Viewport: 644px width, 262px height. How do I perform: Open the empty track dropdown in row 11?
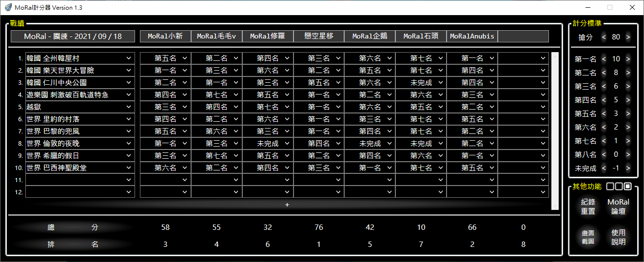(x=80, y=180)
